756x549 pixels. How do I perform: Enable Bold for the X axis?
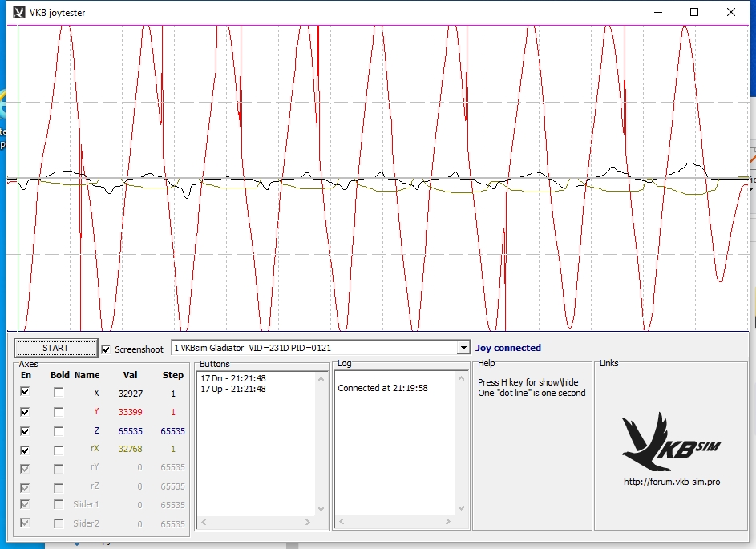[59, 392]
